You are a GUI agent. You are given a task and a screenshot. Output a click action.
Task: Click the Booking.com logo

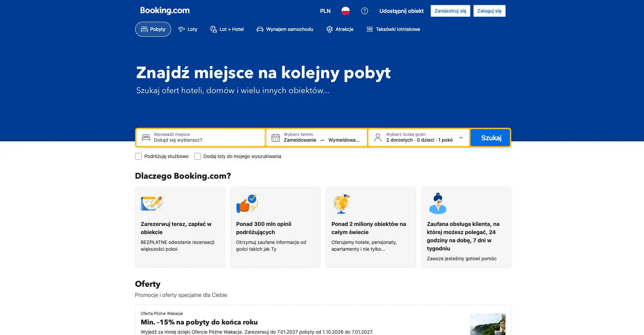point(165,11)
